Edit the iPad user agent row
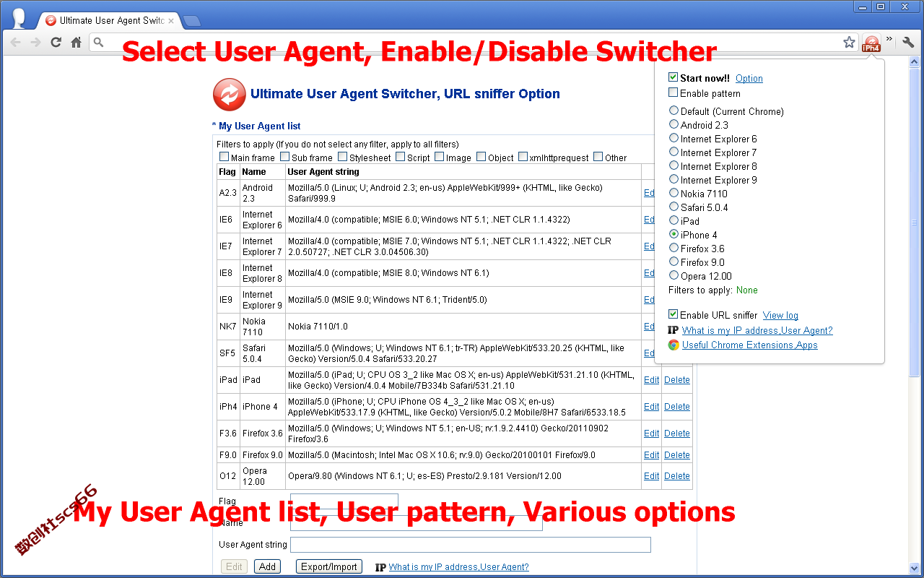Image resolution: width=924 pixels, height=578 pixels. (x=651, y=380)
